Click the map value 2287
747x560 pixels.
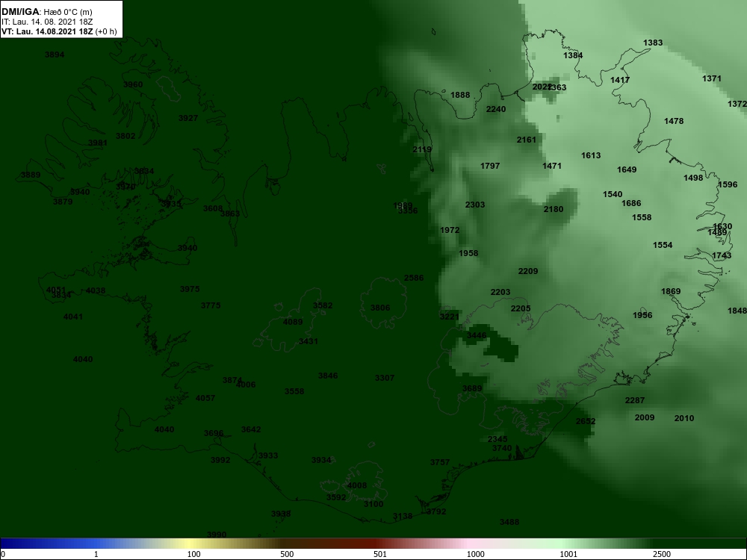[x=634, y=400]
